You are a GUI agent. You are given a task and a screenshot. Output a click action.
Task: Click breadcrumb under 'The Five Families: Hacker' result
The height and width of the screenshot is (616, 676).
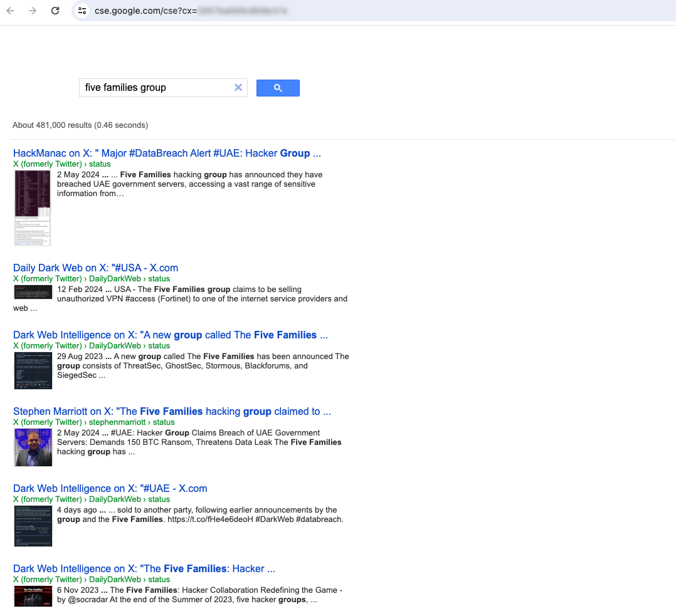(92, 580)
